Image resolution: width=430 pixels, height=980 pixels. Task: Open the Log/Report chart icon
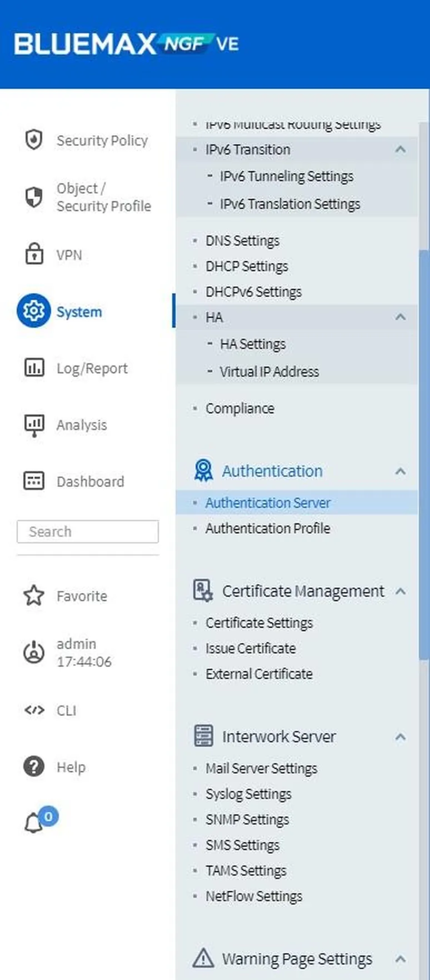[x=34, y=368]
